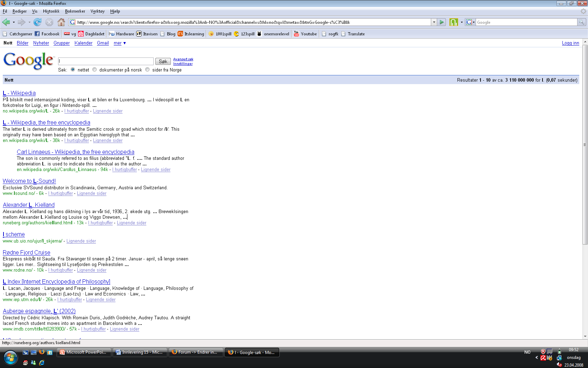The height and width of the screenshot is (368, 588).
Task: Open the address bar history dropdown
Action: click(x=434, y=22)
